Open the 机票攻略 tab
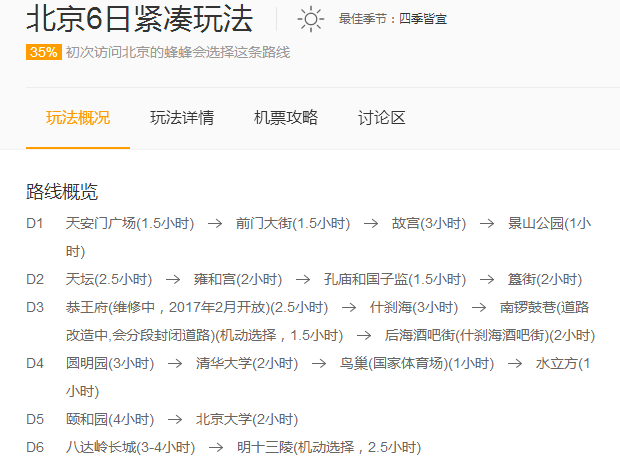 pos(286,118)
